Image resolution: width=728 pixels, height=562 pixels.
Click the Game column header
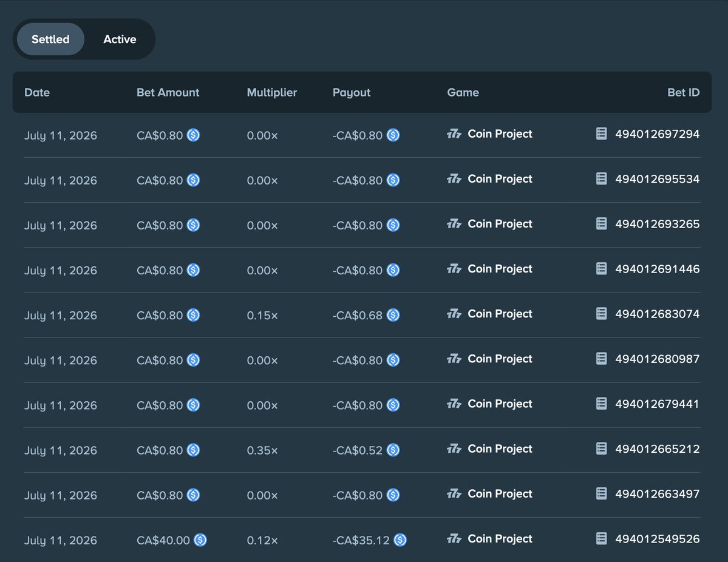click(463, 92)
